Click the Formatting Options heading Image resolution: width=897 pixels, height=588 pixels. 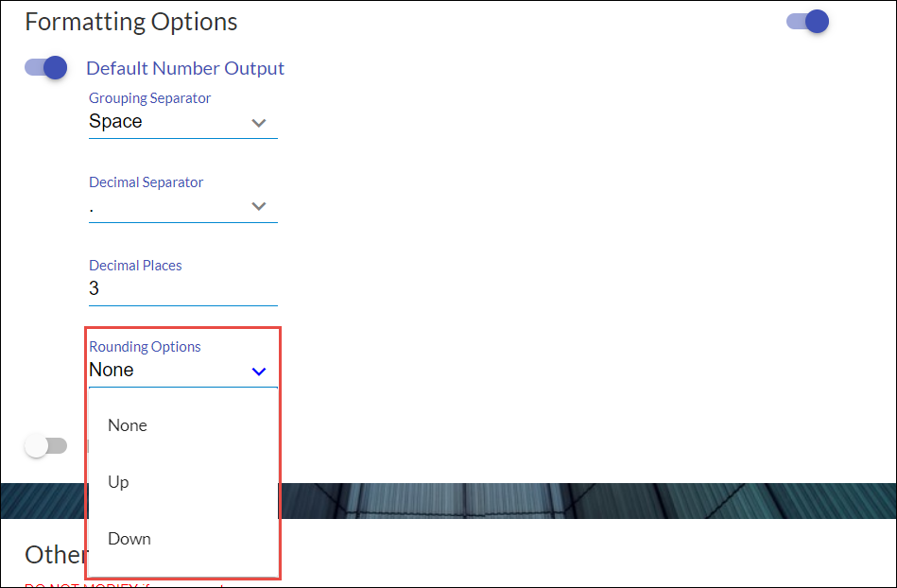(131, 21)
